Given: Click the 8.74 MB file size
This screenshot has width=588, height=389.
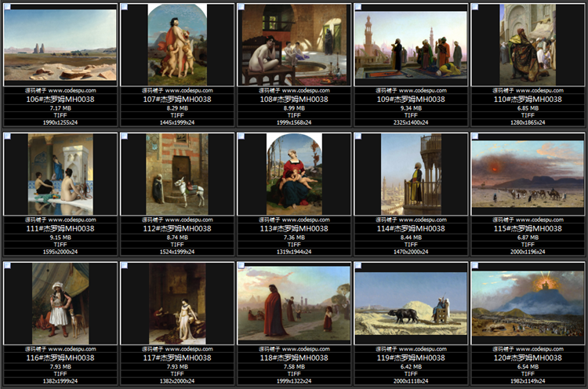Looking at the screenshot, I should point(177,238).
